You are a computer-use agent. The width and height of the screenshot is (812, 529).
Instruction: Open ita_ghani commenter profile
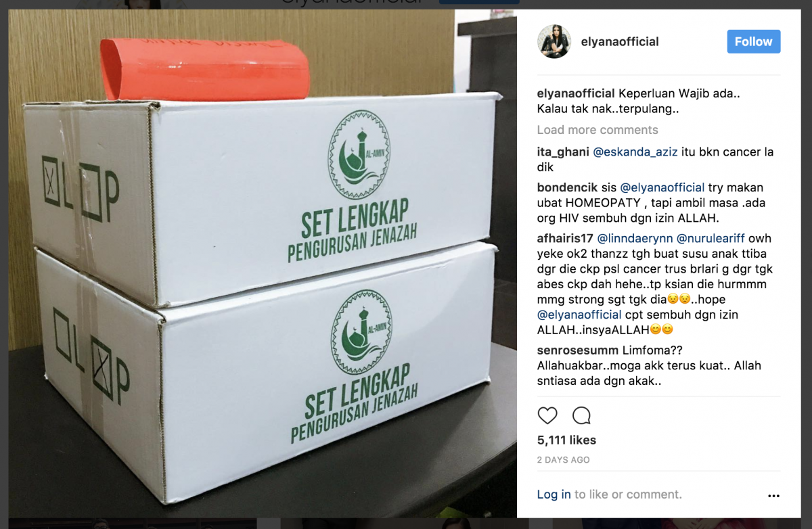563,152
